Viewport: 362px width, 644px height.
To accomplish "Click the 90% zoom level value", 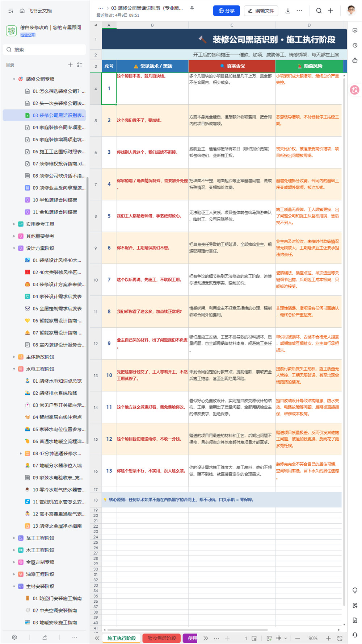I will [x=313, y=638].
